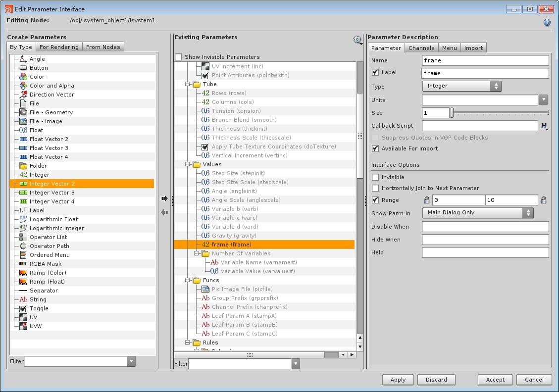559x392 pixels.
Task: Choose the Color and Alpha type icon
Action: [23, 86]
